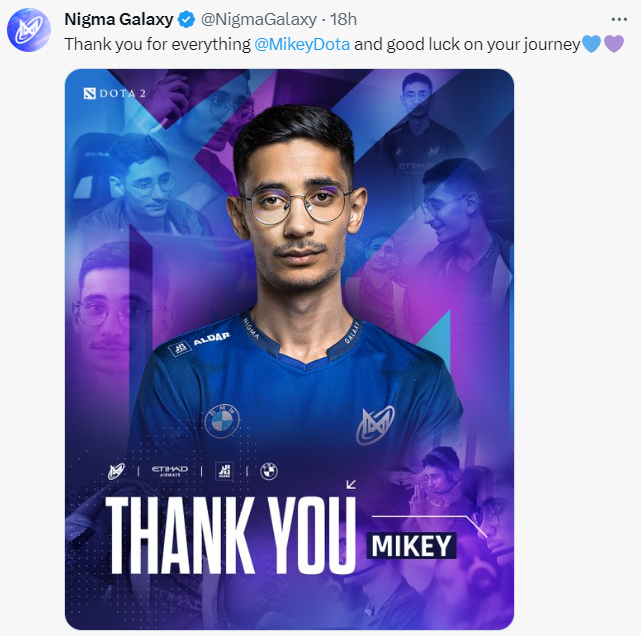
Task: Open the Nigma Galaxy profile avatar
Action: click(x=29, y=30)
